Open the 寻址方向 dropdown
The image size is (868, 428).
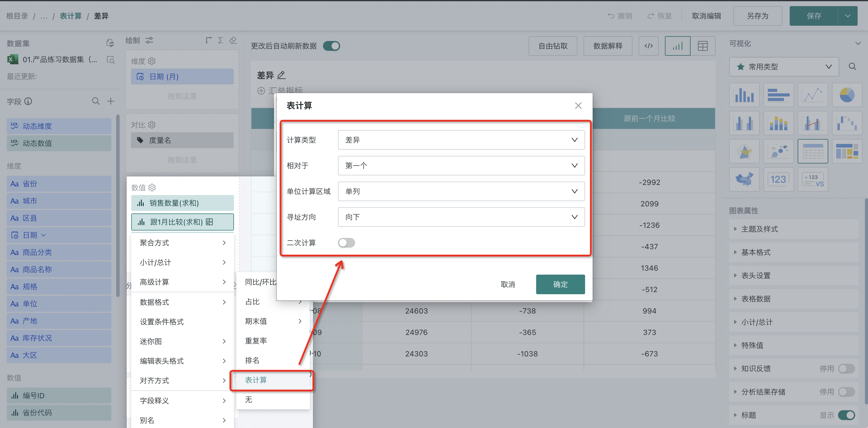[x=461, y=217]
